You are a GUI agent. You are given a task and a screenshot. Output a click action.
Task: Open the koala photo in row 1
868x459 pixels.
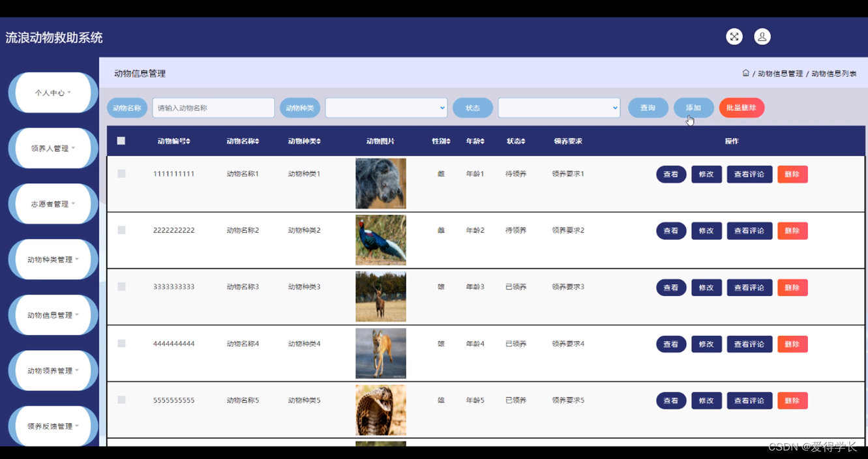tap(381, 183)
